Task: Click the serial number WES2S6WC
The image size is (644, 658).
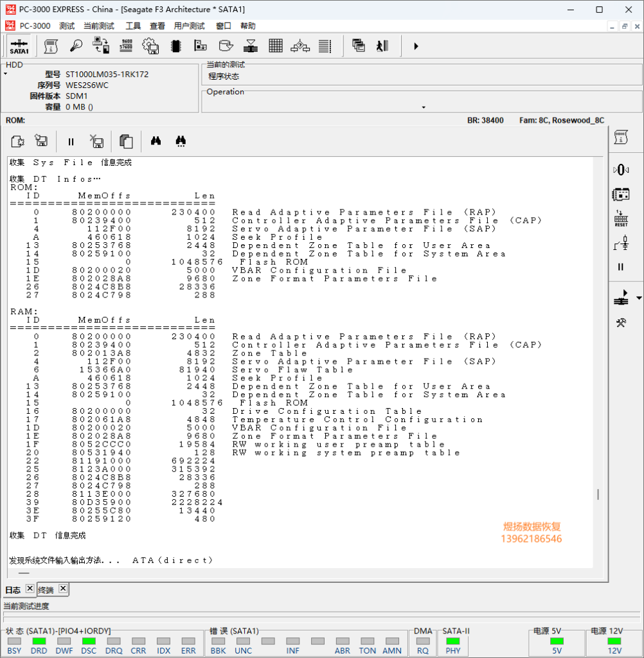Action: (x=87, y=85)
